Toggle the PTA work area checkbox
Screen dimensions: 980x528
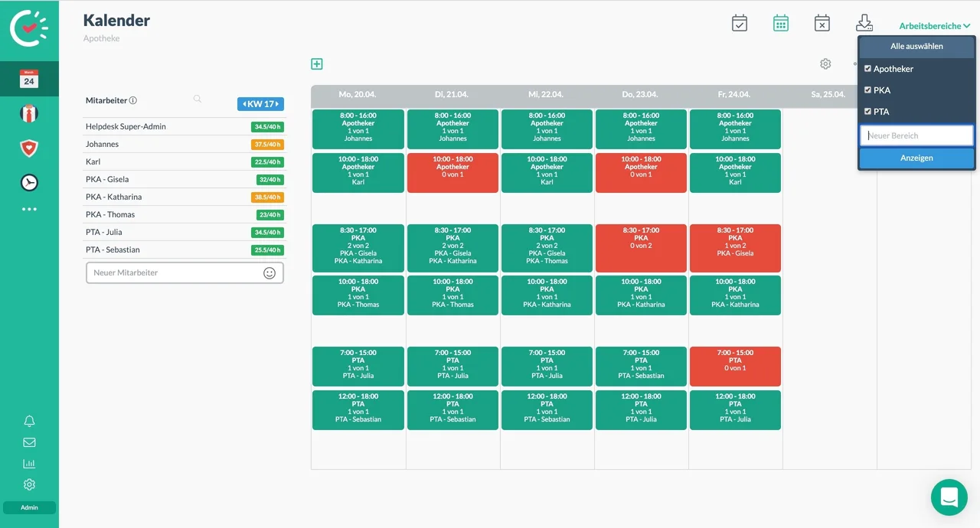[x=867, y=112]
